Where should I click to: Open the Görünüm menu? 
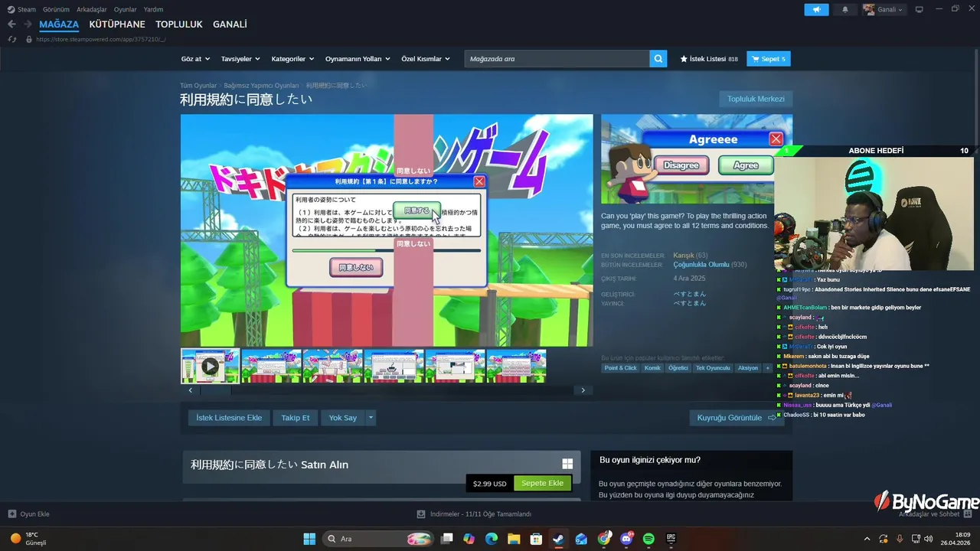pos(56,9)
